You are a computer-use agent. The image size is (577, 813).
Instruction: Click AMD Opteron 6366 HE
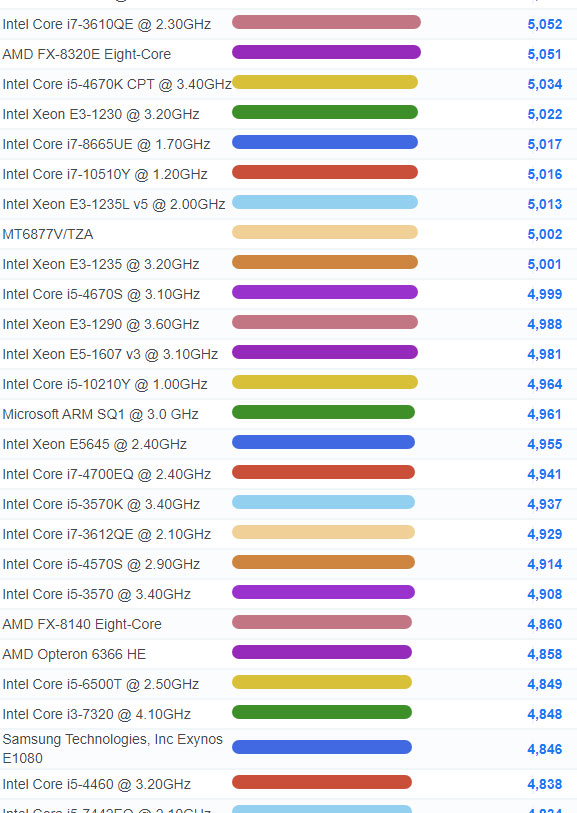(74, 655)
